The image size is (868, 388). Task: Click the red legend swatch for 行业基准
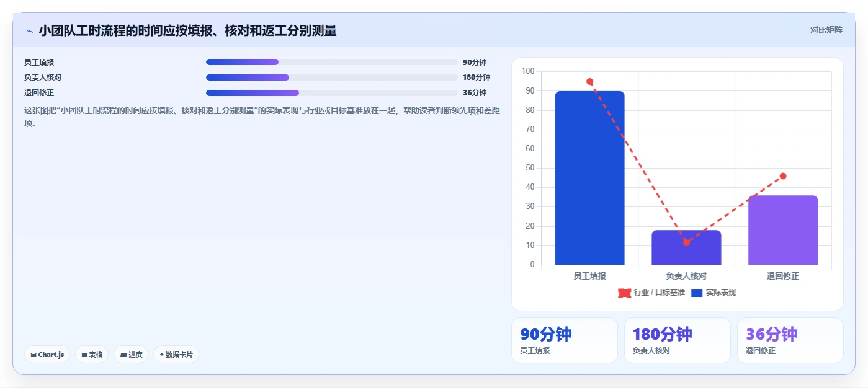coord(624,293)
